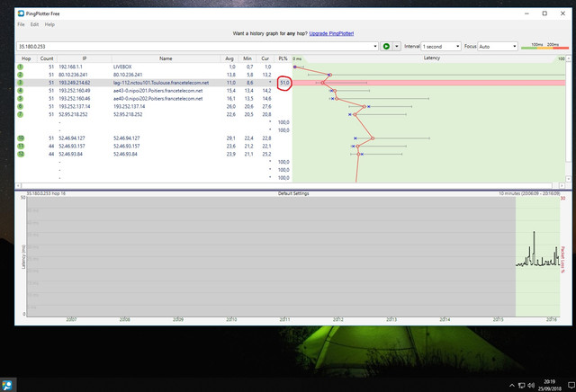The image size is (576, 392).
Task: Click the timeline graph title 35.180.0.253 hop 16
Action: (x=46, y=193)
